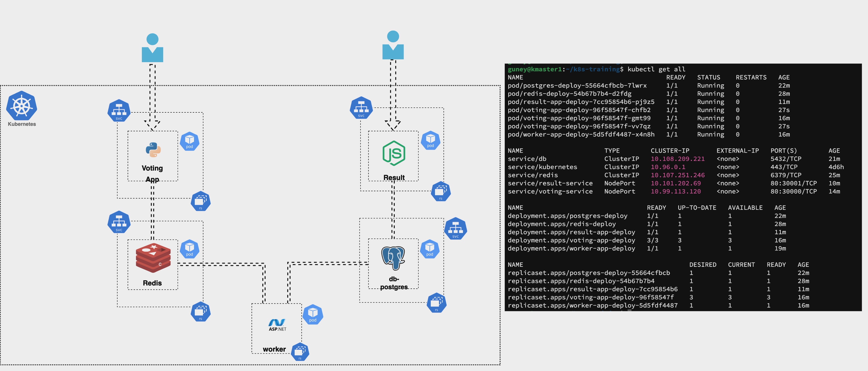Click cluster IP 10.108.209.221
The height and width of the screenshot is (371, 868).
click(678, 158)
